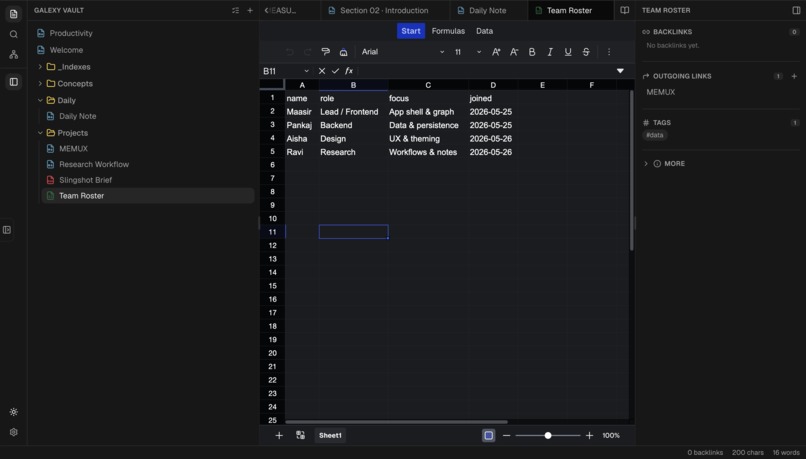Open the Research Workflow note
This screenshot has height=459, width=806.
94,164
